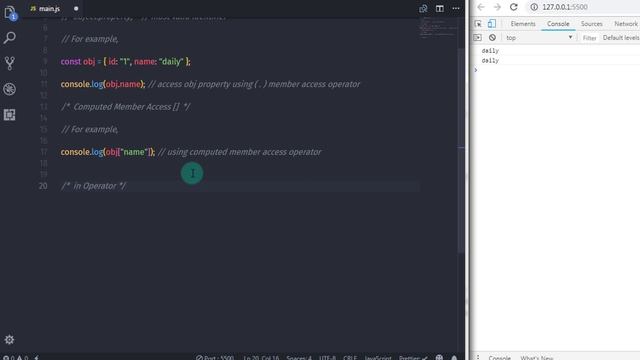Open the Manage gear menu

[x=9, y=339]
